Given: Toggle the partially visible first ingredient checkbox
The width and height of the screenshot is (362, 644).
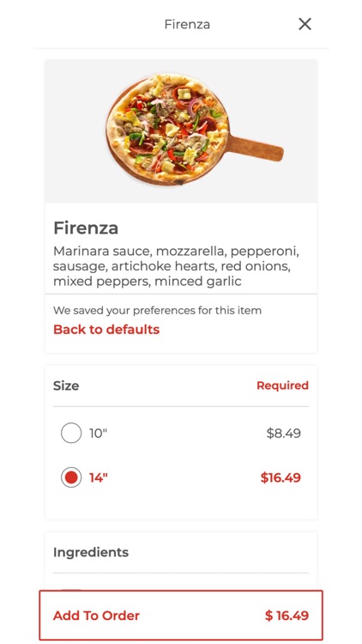Looking at the screenshot, I should click(71, 589).
